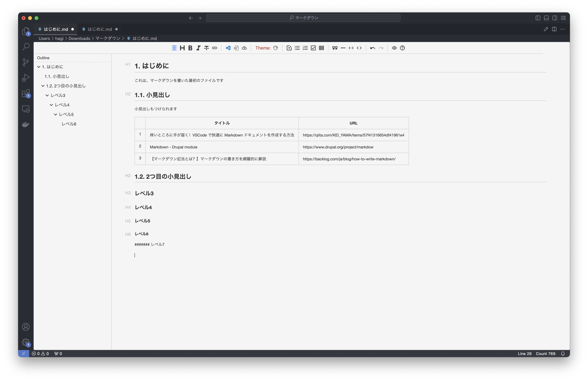Screen dimensions: 588x381
Task: Toggle the bottom panel layout icon
Action: click(x=546, y=18)
